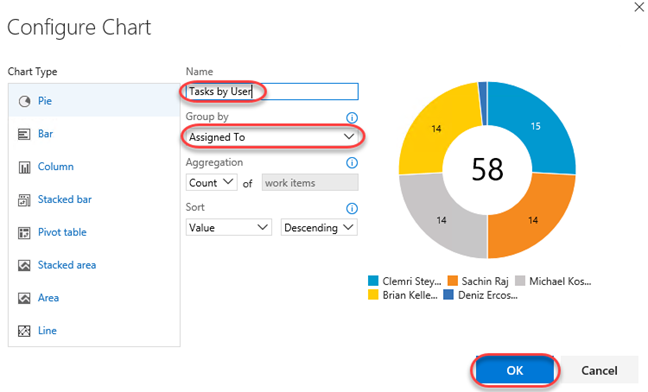Select the Line chart icon
This screenshot has height=392, width=648.
[24, 331]
